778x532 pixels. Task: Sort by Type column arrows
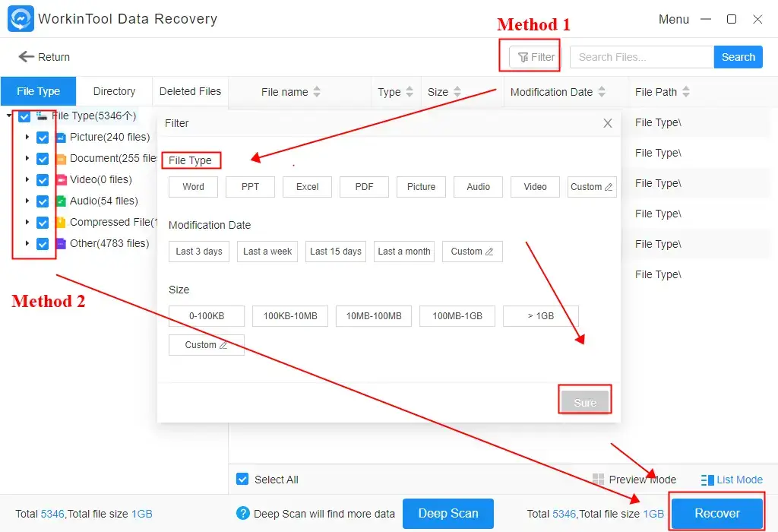coord(410,92)
